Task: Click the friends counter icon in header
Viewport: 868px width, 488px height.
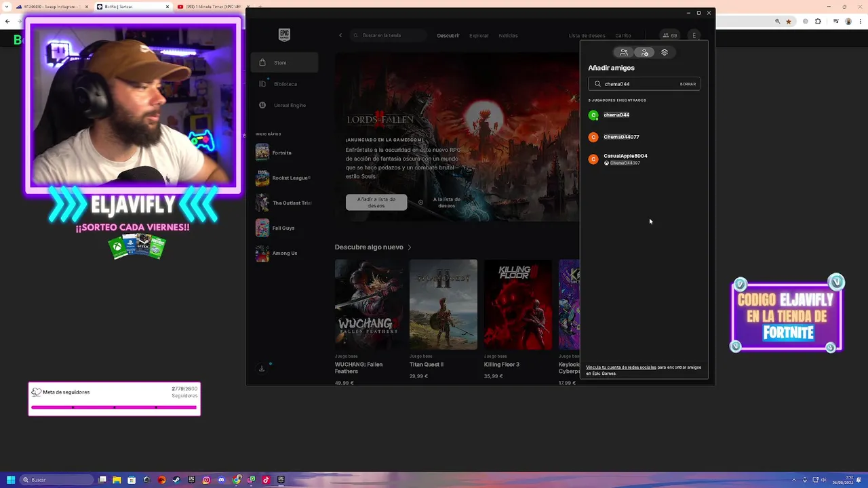Action: point(670,35)
